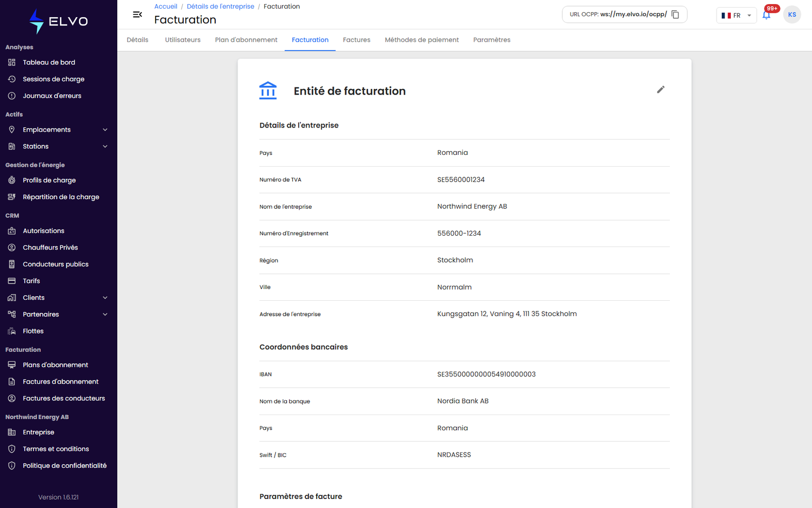Expand the Emplacements submenu
812x508 pixels.
[105, 130]
